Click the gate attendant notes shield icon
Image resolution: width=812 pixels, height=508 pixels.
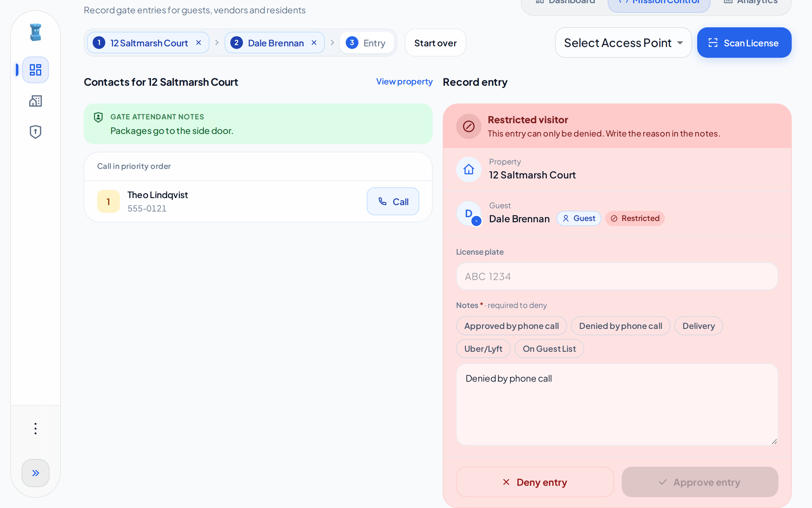pyautogui.click(x=98, y=117)
